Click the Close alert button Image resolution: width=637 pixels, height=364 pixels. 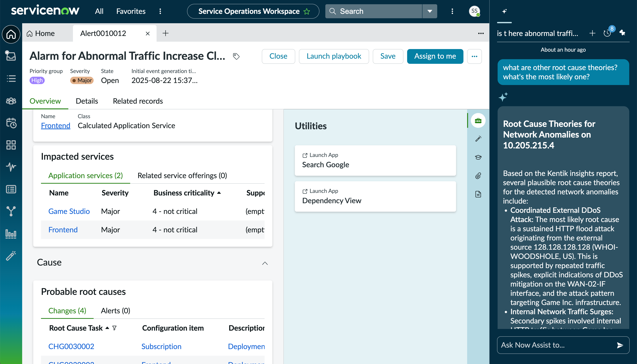[278, 56]
